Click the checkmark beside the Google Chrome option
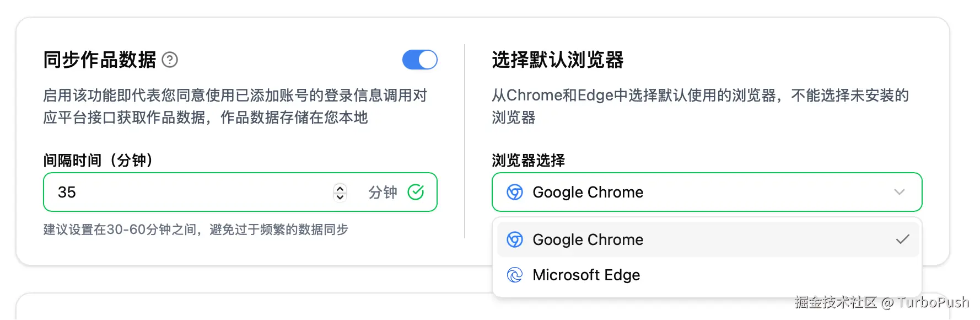 click(902, 239)
